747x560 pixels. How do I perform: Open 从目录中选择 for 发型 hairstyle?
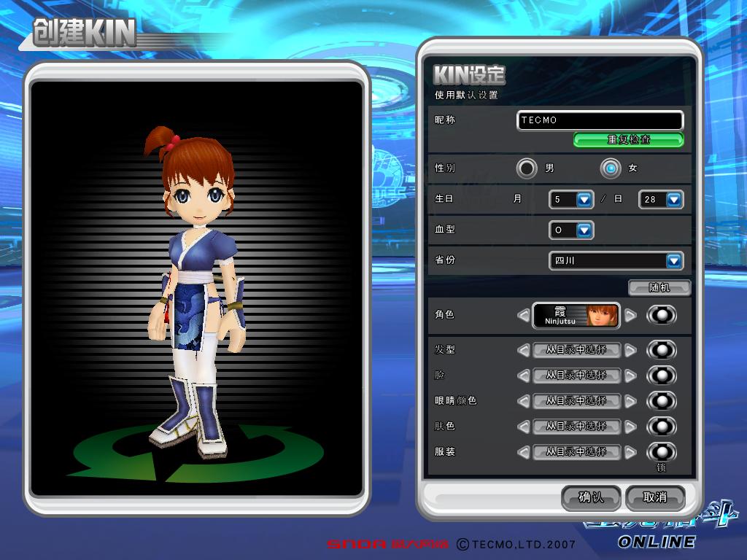(576, 350)
